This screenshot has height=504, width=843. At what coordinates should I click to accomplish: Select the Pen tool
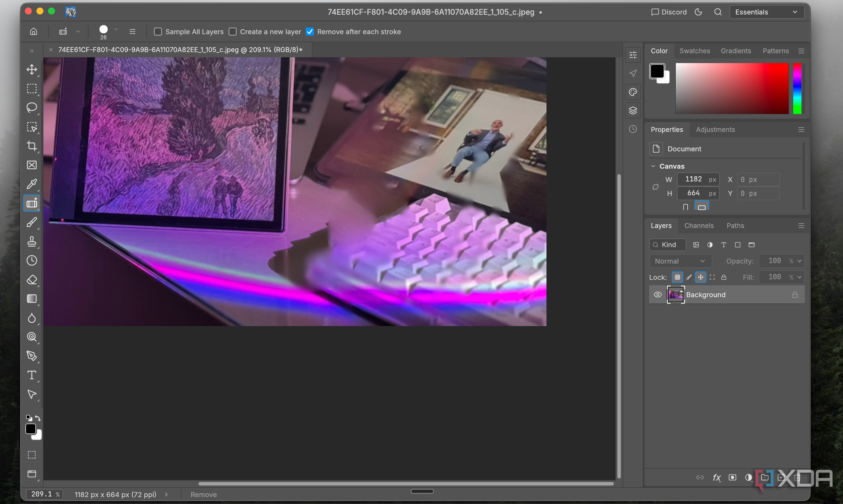[32, 356]
